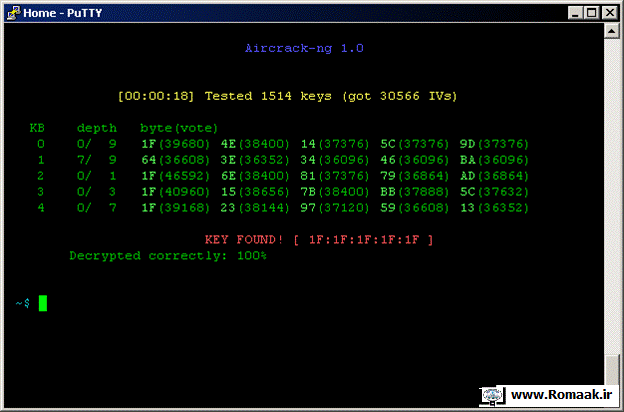The width and height of the screenshot is (624, 412).
Task: Click the "Aircrack-ng 1.0" heading
Action: [304, 49]
